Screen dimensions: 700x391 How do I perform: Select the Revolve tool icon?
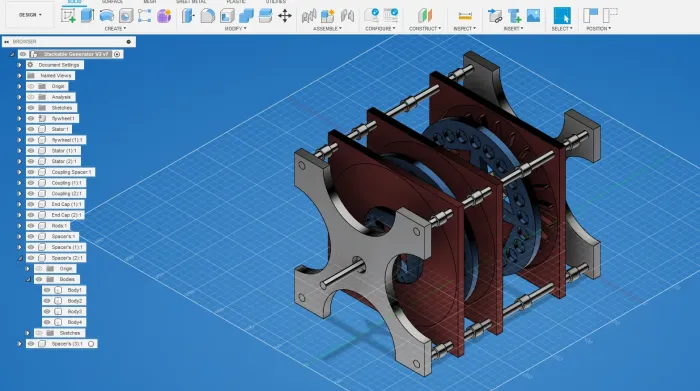point(106,16)
